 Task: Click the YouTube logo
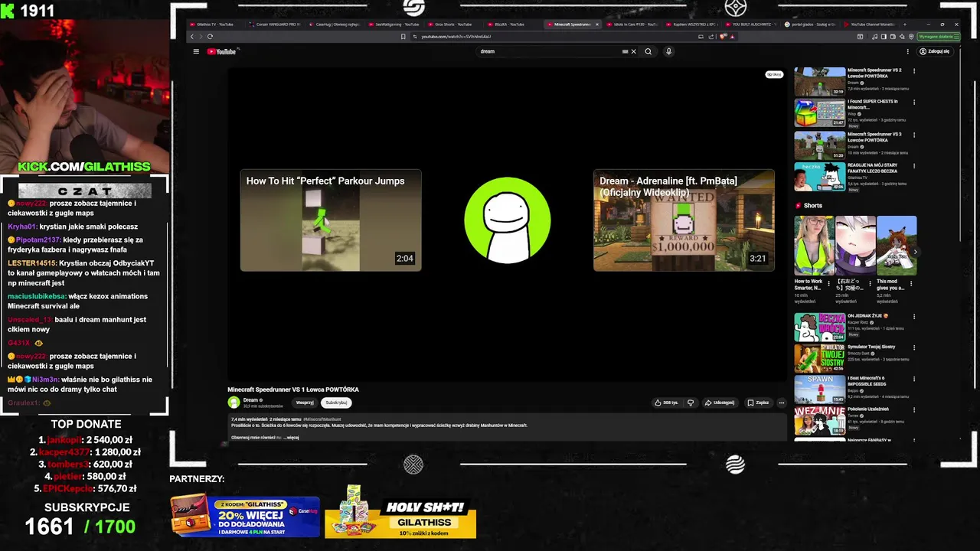coord(223,51)
